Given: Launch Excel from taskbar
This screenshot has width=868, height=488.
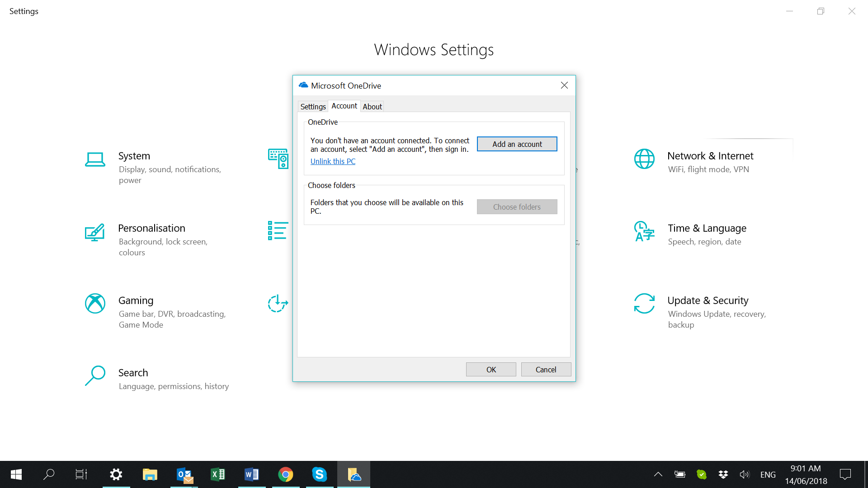Looking at the screenshot, I should (218, 474).
